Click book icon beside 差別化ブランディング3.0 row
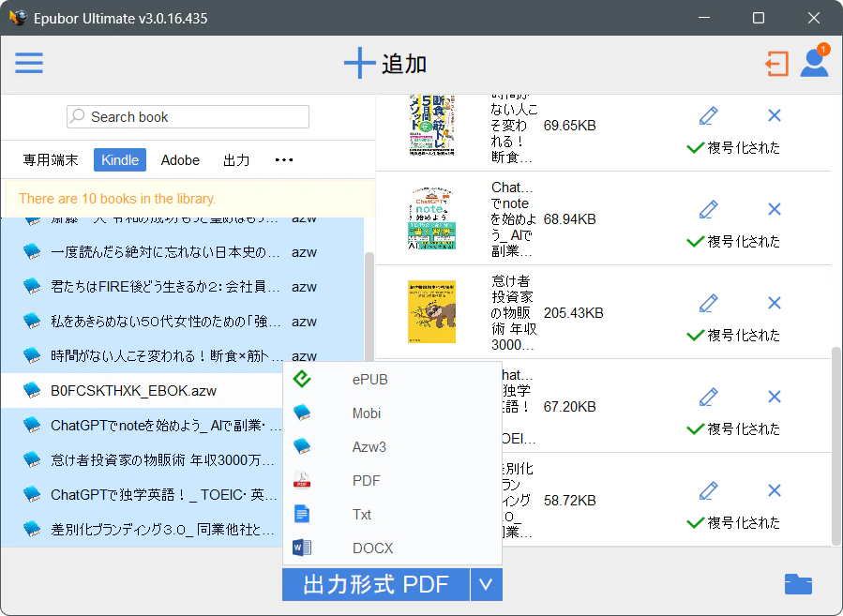843x616 pixels. (32, 529)
